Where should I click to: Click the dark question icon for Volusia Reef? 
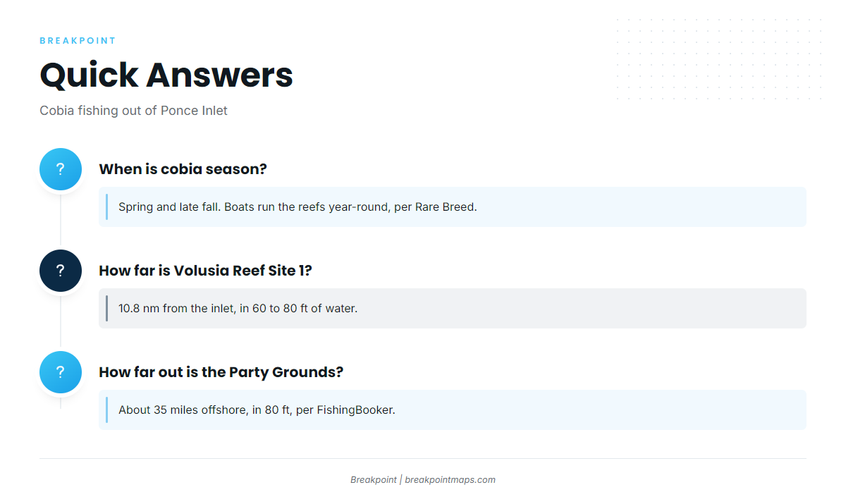click(x=61, y=271)
